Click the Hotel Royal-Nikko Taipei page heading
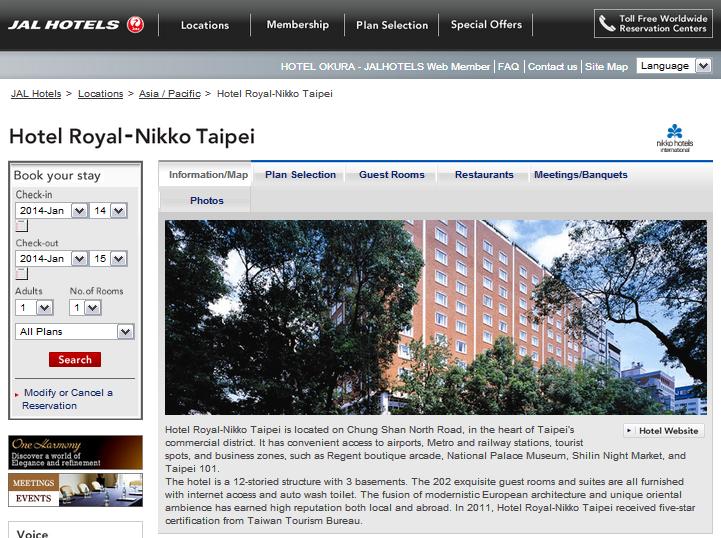 coord(132,137)
